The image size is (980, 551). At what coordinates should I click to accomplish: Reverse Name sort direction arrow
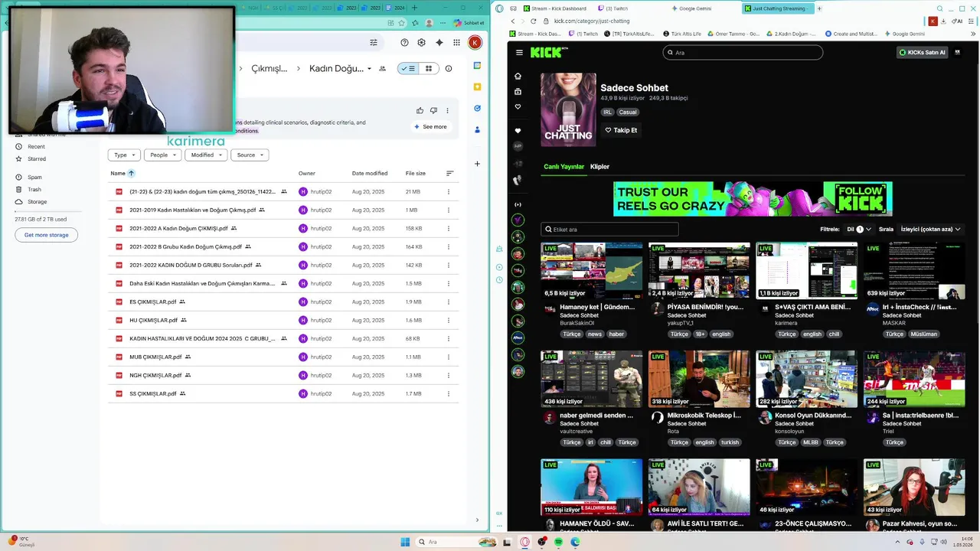click(131, 174)
